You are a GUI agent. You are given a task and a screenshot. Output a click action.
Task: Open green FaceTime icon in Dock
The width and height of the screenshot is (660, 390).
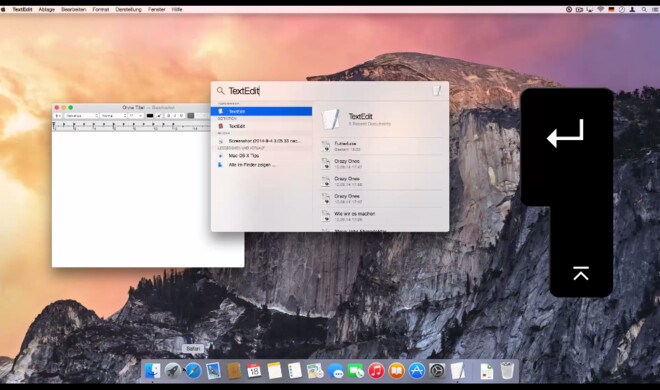356,371
